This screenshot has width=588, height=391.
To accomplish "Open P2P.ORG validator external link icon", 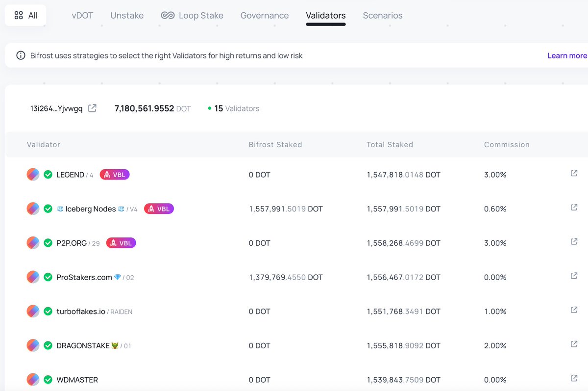I will coord(574,242).
